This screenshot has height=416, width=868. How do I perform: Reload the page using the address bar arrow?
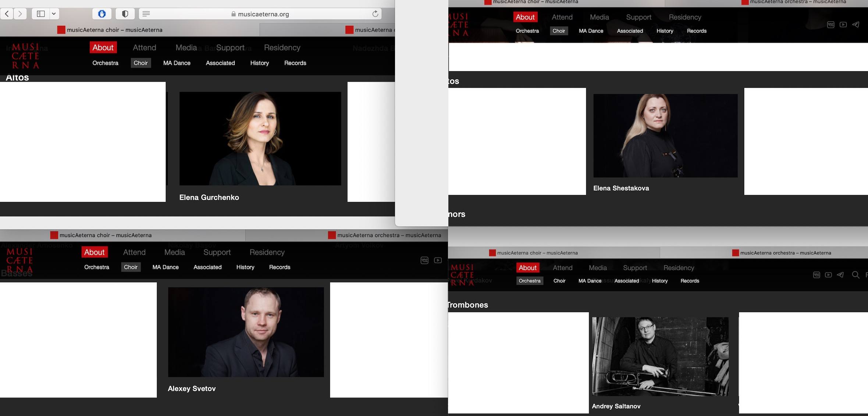click(375, 14)
